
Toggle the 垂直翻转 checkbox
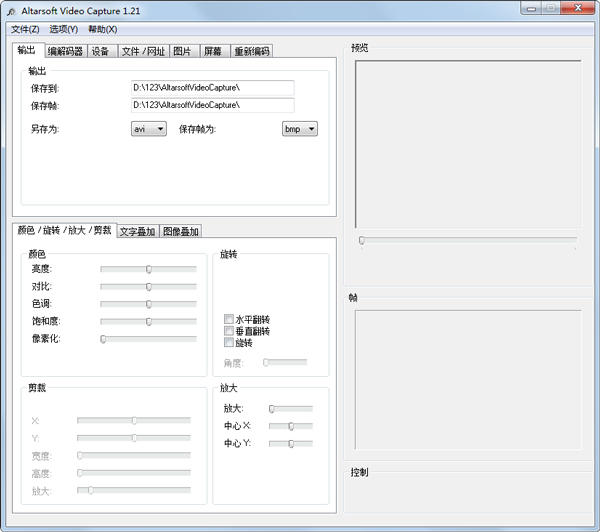pyautogui.click(x=229, y=331)
